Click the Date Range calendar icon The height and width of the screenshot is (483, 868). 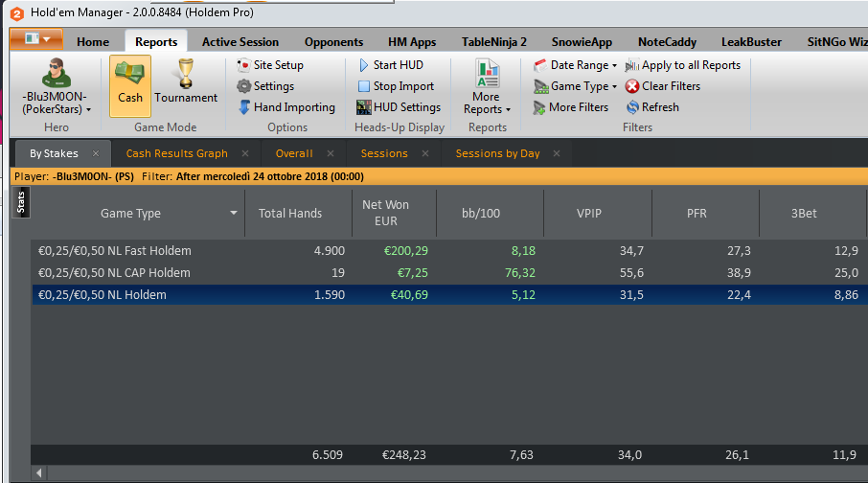[541, 65]
